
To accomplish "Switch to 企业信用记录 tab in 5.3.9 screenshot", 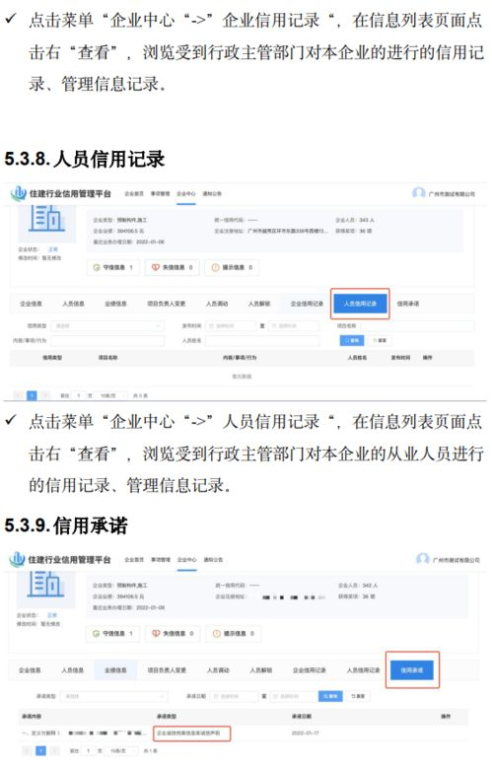I will coord(309,670).
